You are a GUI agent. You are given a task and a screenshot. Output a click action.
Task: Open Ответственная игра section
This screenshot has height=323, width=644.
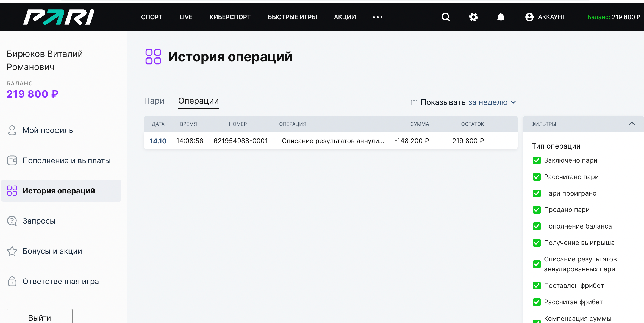tap(60, 281)
